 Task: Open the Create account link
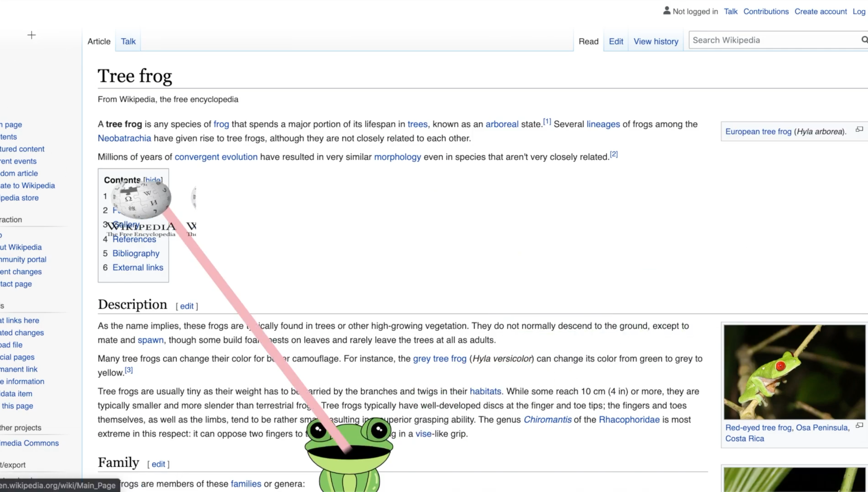[x=820, y=11]
